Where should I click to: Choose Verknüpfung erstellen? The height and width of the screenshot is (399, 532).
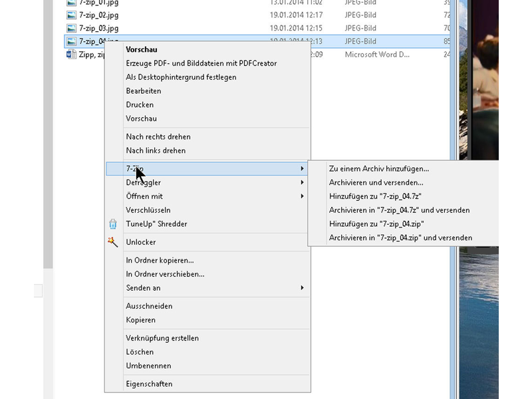162,338
